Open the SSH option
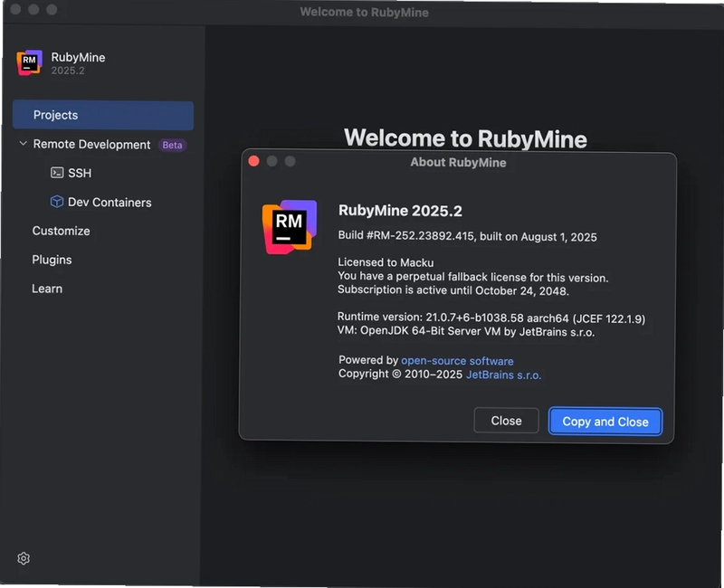Image resolution: width=724 pixels, height=588 pixels. (80, 173)
